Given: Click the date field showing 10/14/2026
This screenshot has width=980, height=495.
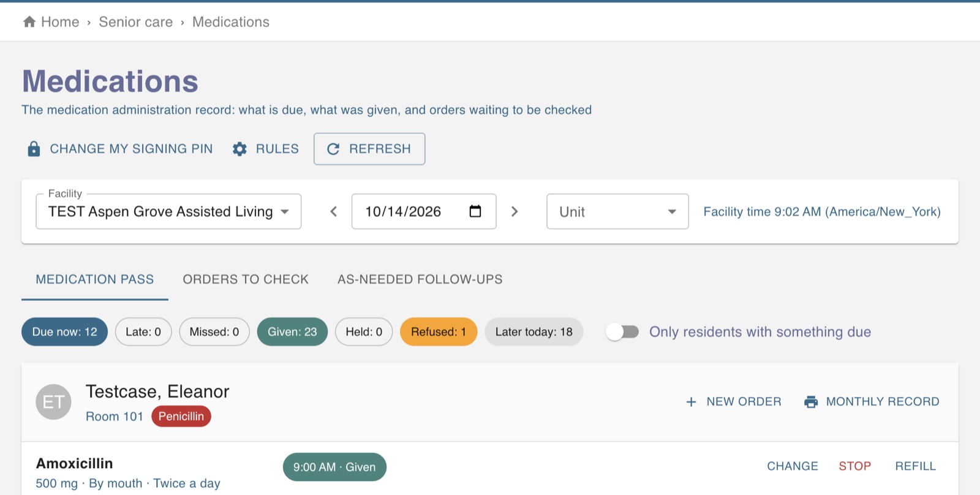Looking at the screenshot, I should [x=424, y=211].
